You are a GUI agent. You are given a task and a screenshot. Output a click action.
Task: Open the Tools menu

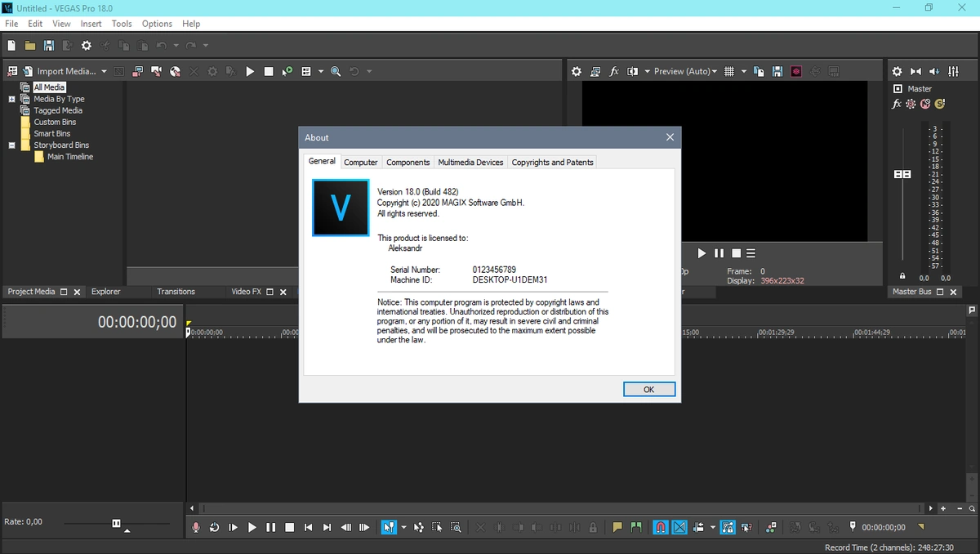click(x=122, y=24)
